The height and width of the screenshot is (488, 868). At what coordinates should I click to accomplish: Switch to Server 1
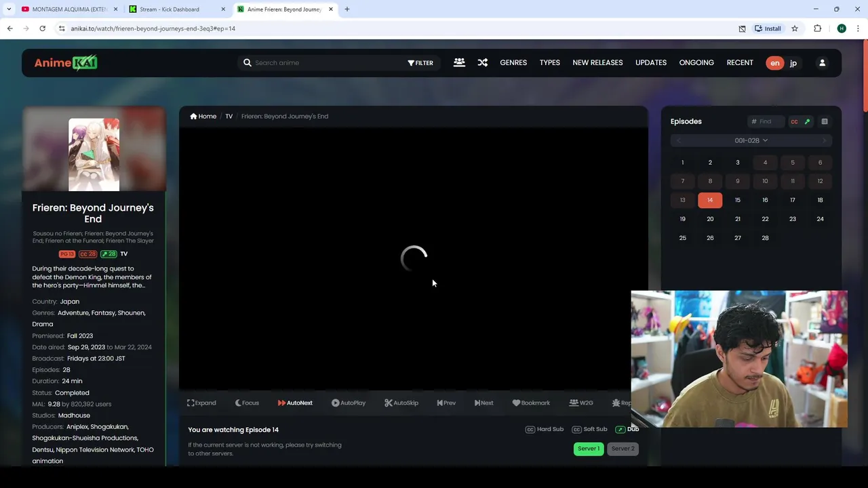[x=589, y=449]
